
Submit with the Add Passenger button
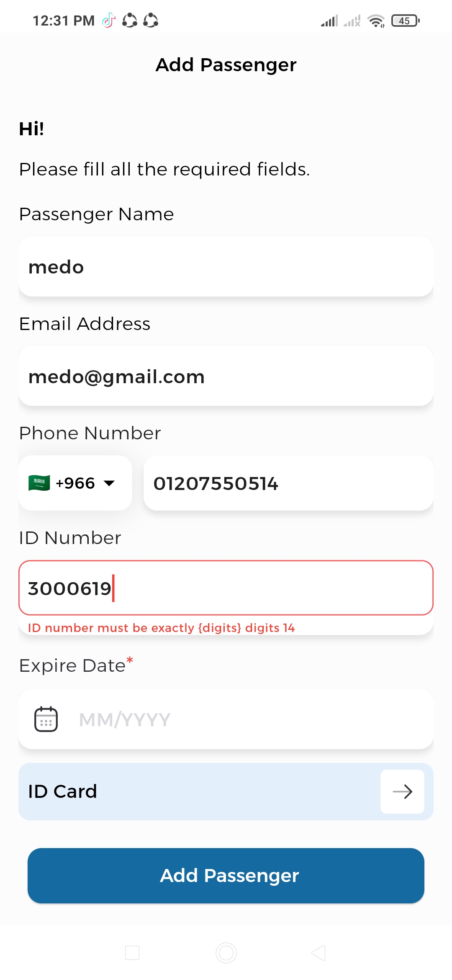[x=226, y=876]
